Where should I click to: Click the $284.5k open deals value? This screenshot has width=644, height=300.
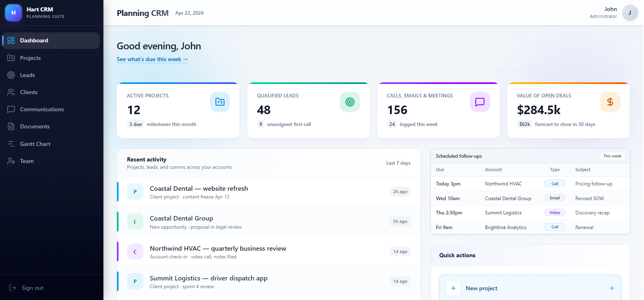(538, 110)
